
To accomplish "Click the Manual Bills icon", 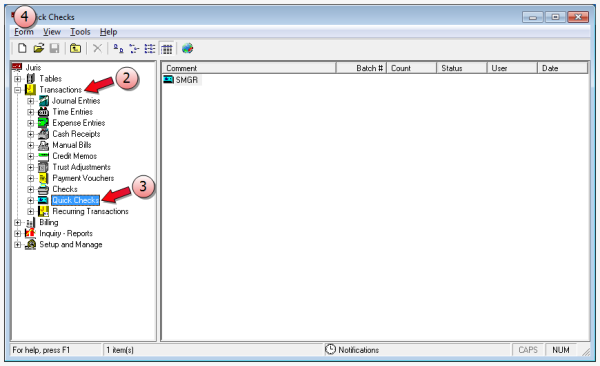I will coord(44,145).
